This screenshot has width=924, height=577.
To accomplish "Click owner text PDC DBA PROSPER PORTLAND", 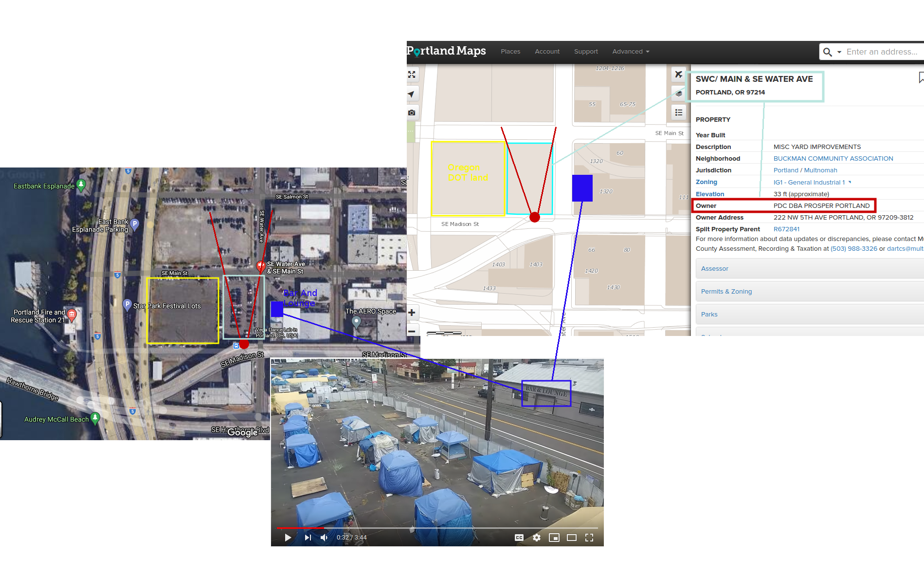I will click(x=821, y=206).
